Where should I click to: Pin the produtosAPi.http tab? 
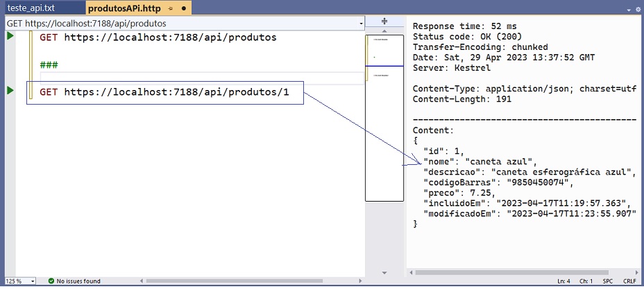coord(171,8)
